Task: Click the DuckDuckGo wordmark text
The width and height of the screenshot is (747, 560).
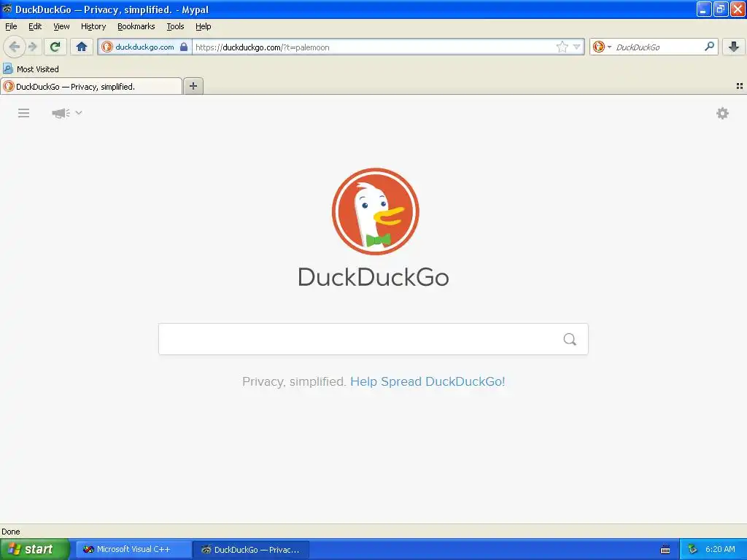Action: coord(373,277)
